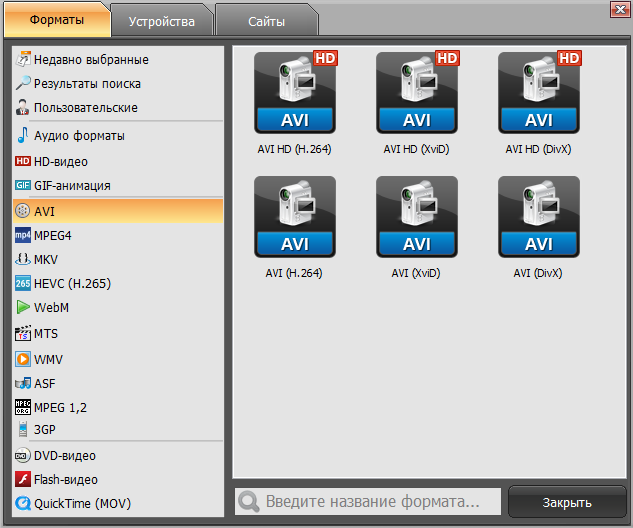
Task: Click the mp4 icon beside MPEG4
Action: (23, 235)
